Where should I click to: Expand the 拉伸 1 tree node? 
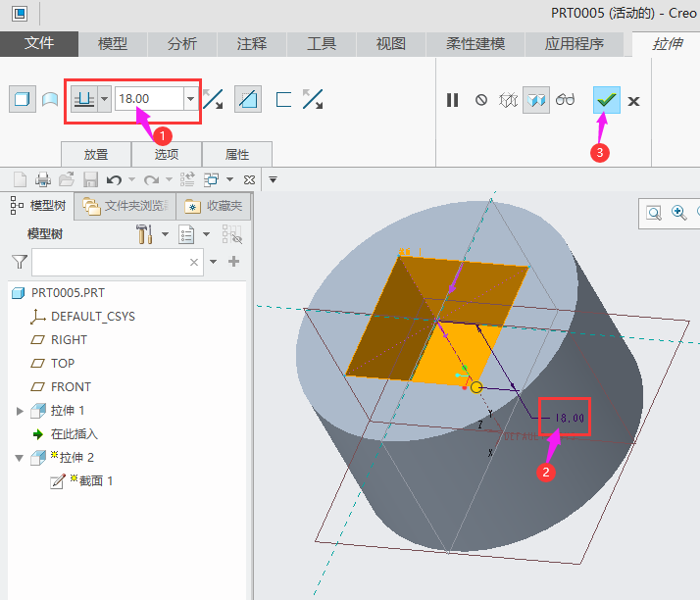tap(20, 411)
